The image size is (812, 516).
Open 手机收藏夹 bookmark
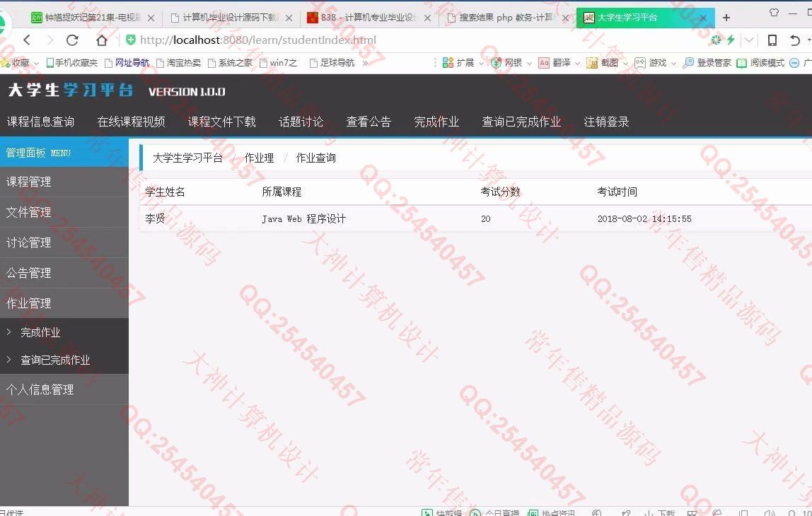click(71, 63)
